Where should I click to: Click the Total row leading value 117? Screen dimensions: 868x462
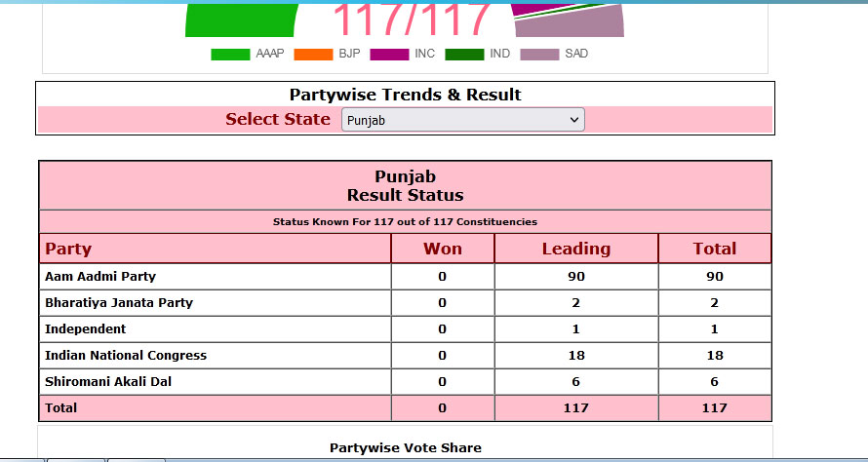tap(576, 407)
